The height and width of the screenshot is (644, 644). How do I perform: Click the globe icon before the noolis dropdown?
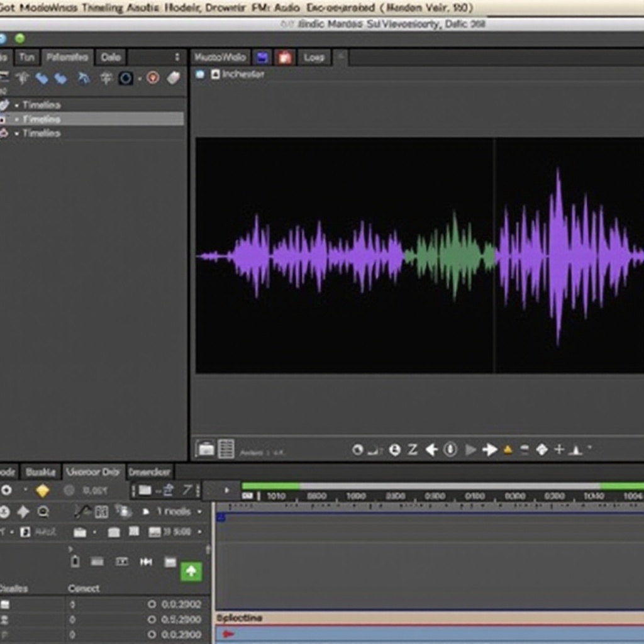pos(123,511)
